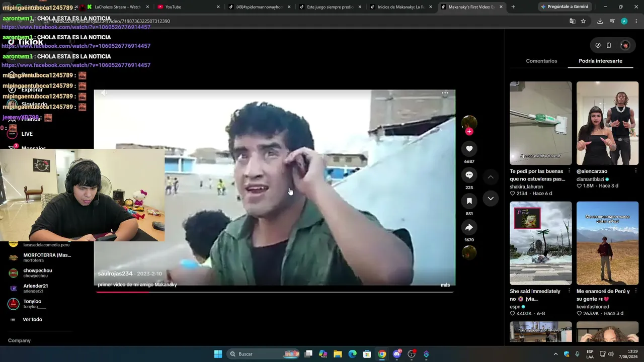Open the system tray volume control
This screenshot has width=644, height=362.
611,354
